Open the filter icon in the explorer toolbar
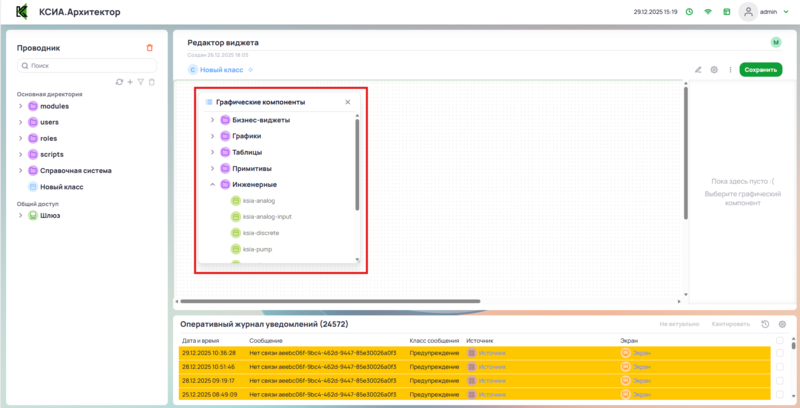Viewport: 800px width, 408px height. pyautogui.click(x=140, y=81)
